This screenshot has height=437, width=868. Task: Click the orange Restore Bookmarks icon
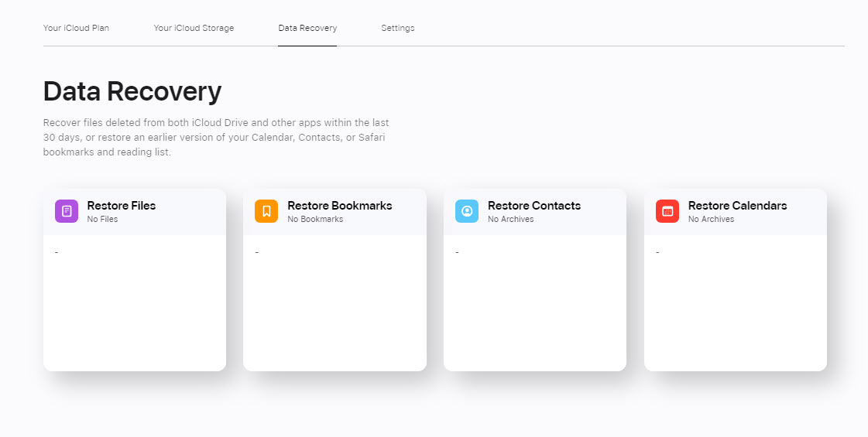tap(266, 211)
